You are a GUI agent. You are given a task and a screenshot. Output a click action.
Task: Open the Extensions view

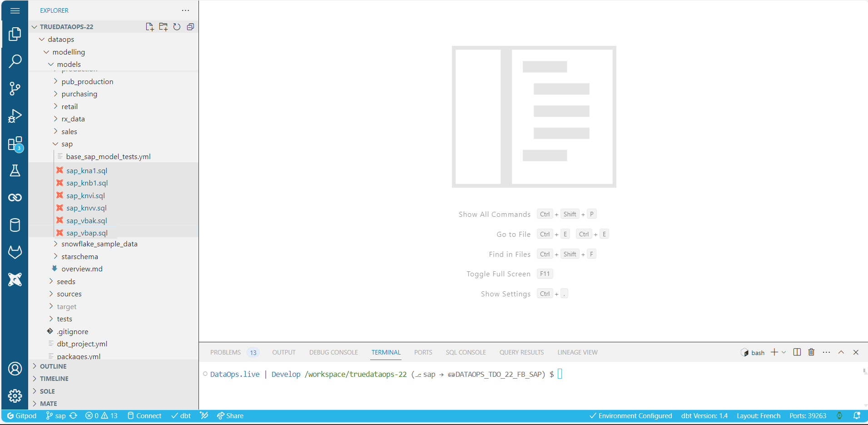[x=15, y=143]
